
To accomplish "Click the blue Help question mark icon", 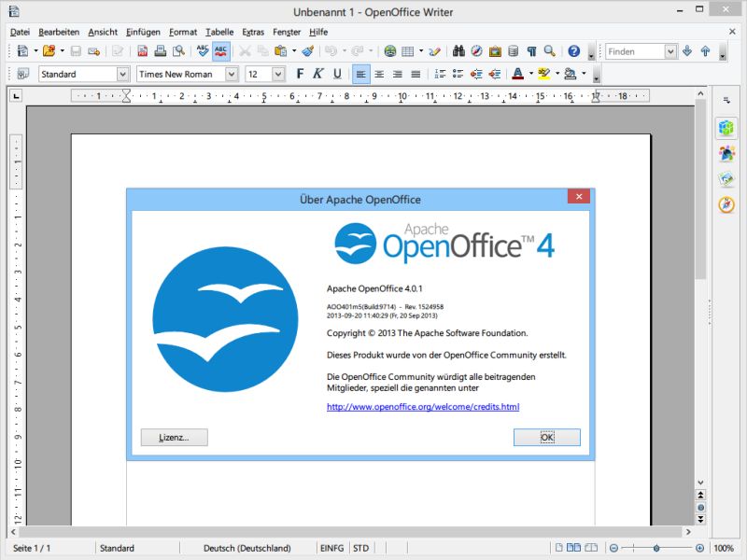I will click(574, 51).
